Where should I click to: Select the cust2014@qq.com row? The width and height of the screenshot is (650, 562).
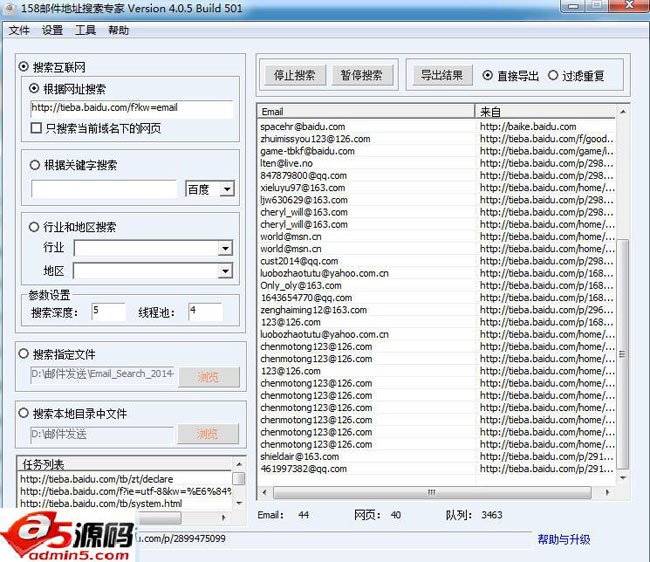[436, 261]
